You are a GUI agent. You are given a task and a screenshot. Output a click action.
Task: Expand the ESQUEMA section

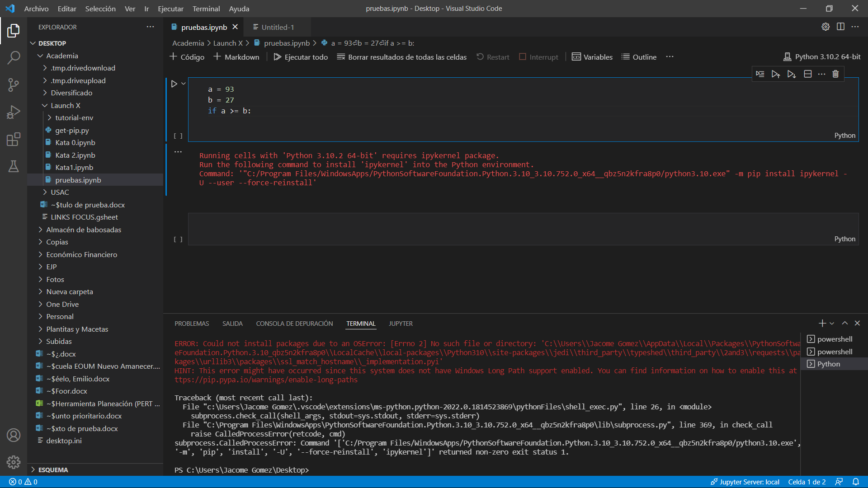click(x=95, y=469)
